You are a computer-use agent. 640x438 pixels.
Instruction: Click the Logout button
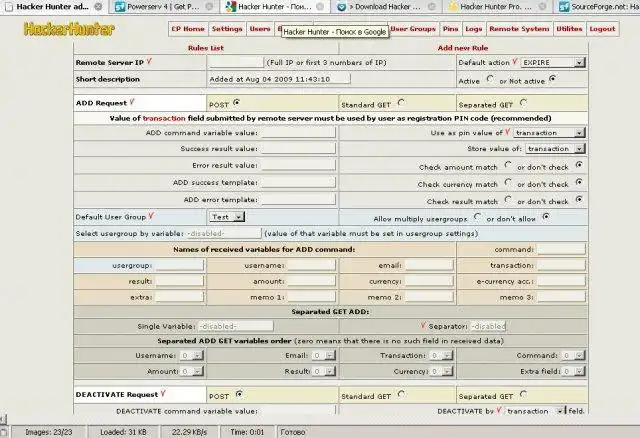click(x=602, y=29)
